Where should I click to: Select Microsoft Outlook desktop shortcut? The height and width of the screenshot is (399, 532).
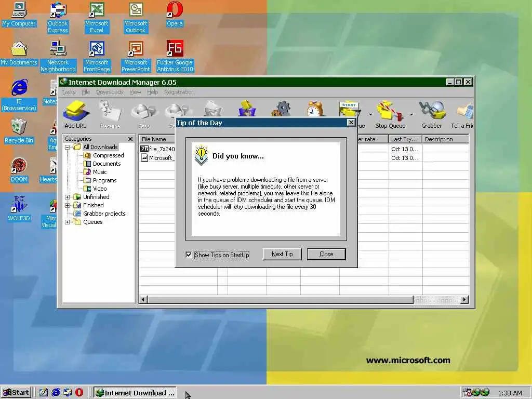136,18
